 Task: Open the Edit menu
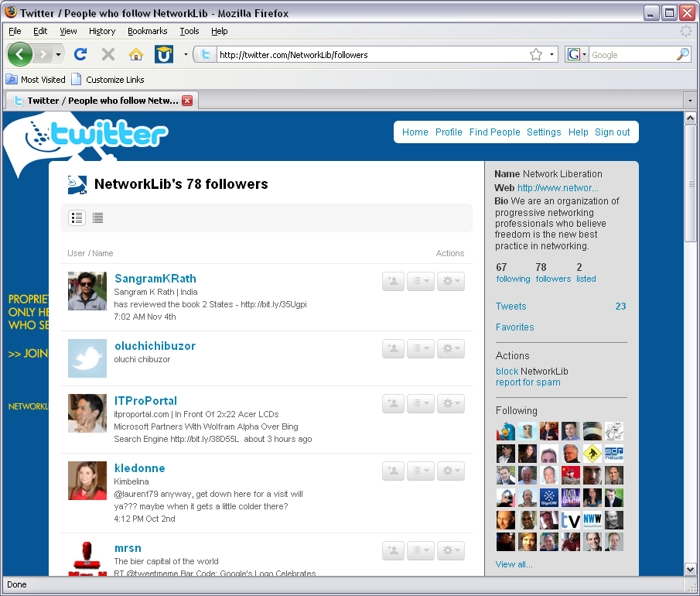pos(39,31)
